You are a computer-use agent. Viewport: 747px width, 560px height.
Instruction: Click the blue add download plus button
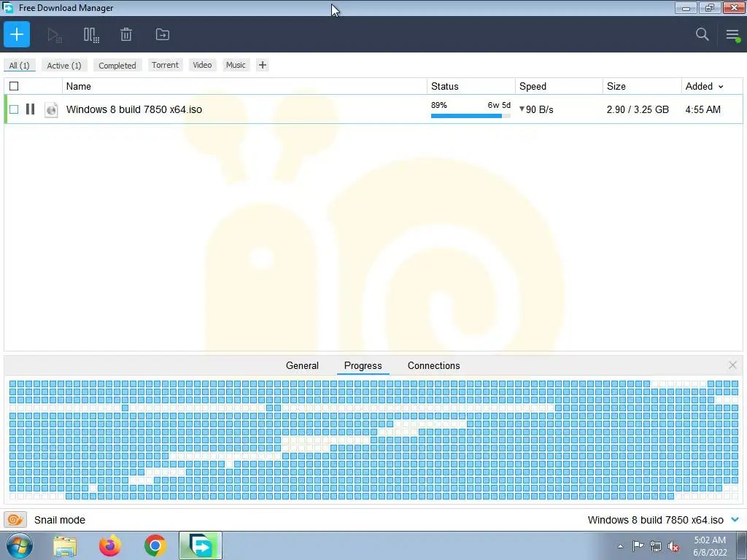[x=17, y=34]
